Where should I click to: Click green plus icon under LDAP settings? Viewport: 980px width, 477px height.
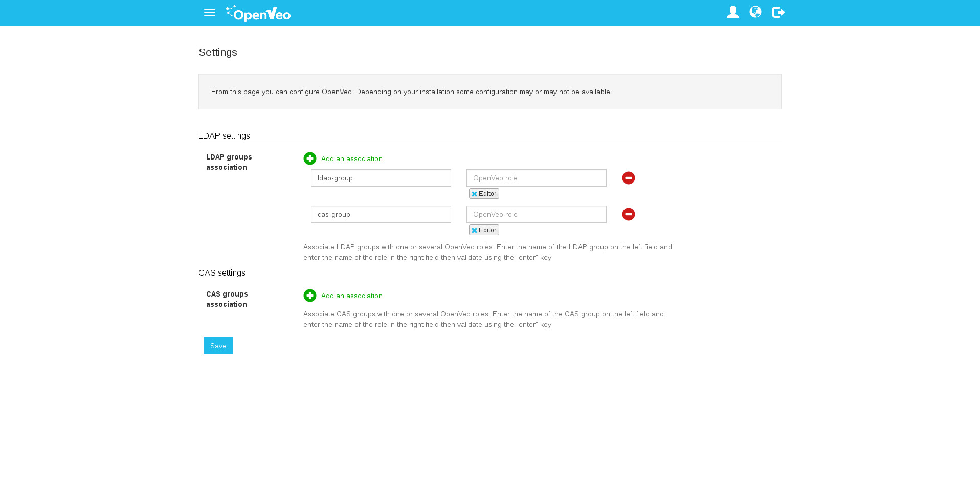coord(310,158)
